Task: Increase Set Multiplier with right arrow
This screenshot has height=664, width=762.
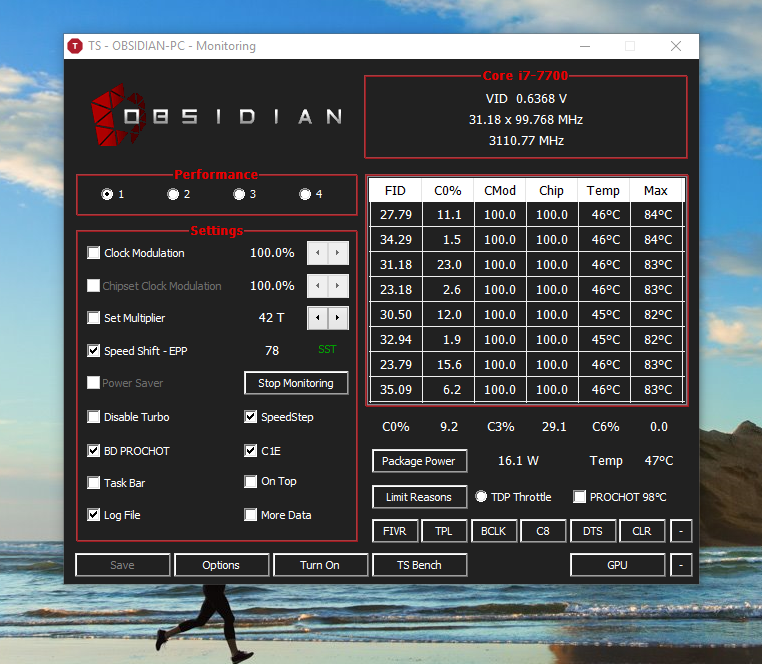Action: tap(338, 318)
